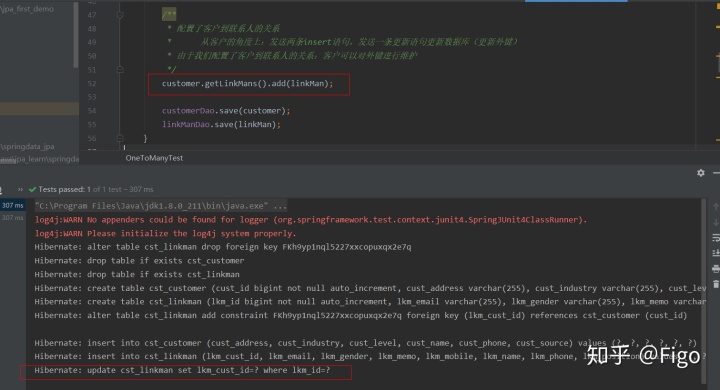
Task: Click the java.exe command line in console
Action: pos(160,206)
